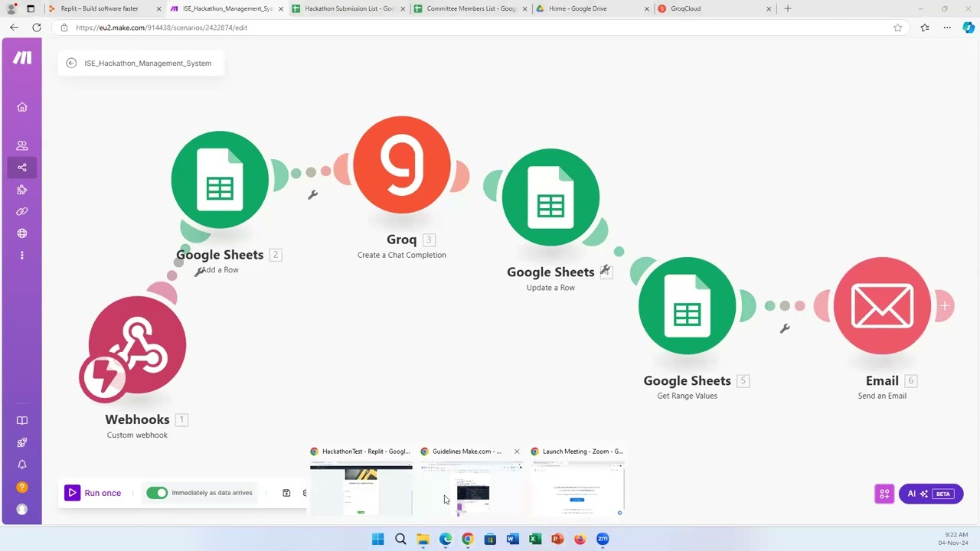Switch to Replit browser tab
980x551 pixels.
(x=105, y=8)
